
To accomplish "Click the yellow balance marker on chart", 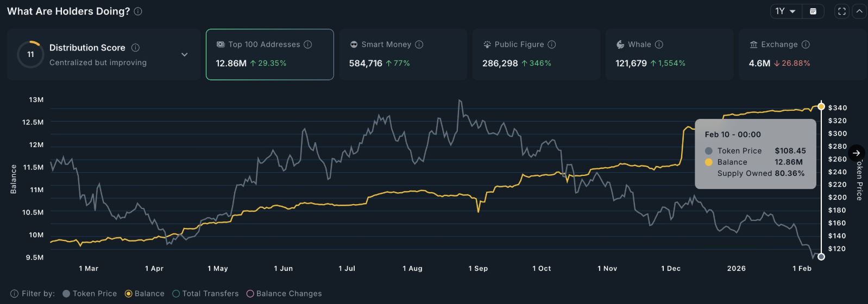I will (x=821, y=106).
